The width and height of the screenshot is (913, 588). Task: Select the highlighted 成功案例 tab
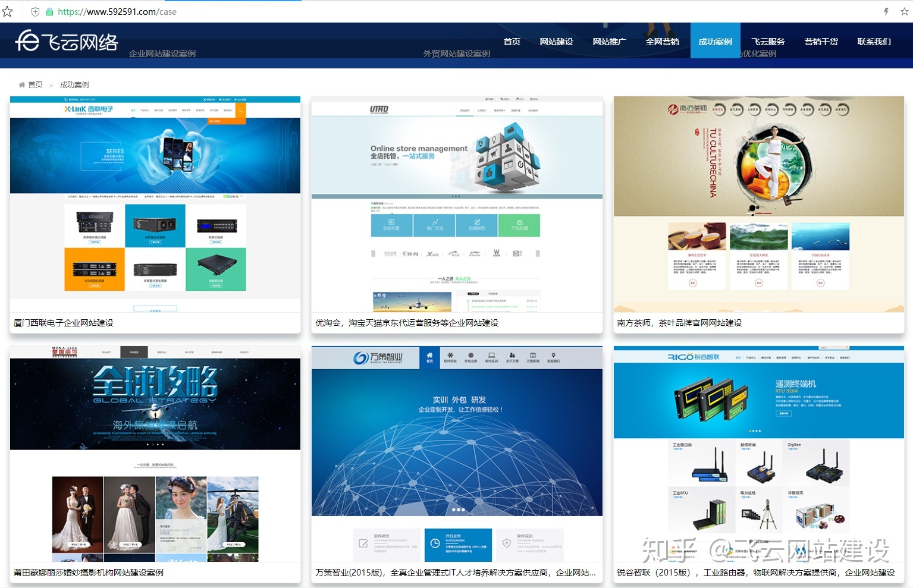(715, 42)
